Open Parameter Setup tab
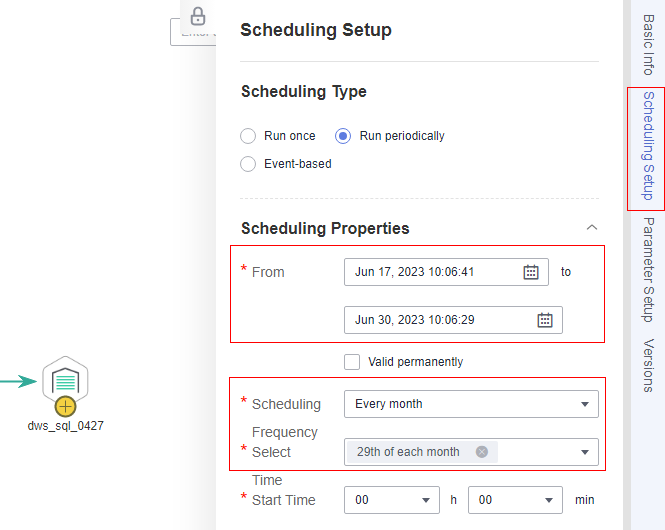The width and height of the screenshot is (665, 530). [x=647, y=269]
